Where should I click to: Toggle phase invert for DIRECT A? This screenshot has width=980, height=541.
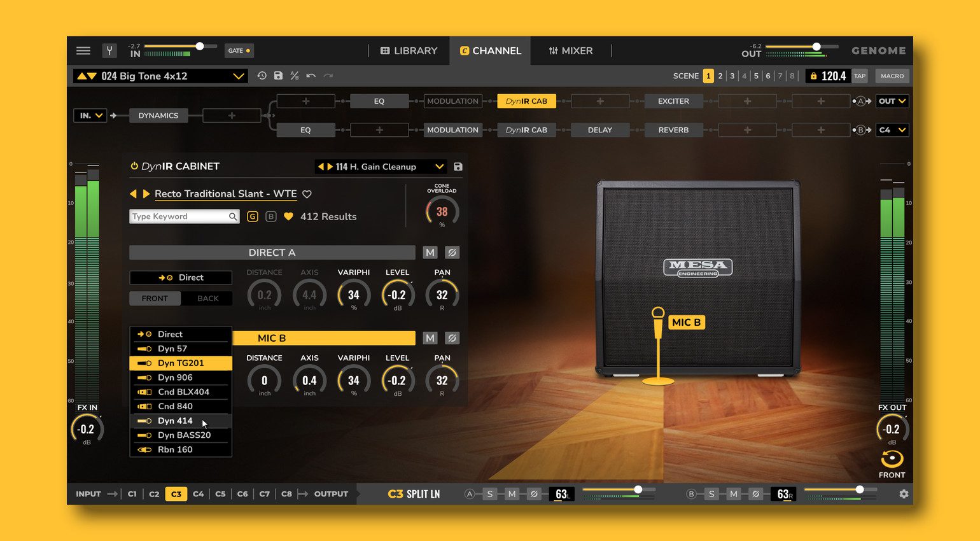point(452,253)
